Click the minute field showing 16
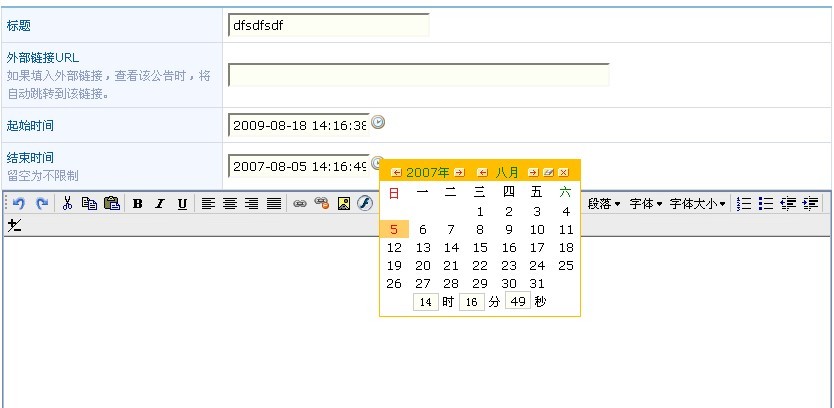 coord(471,302)
